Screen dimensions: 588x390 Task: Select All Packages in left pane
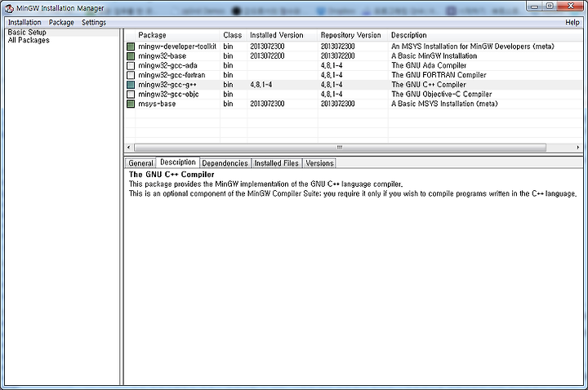click(29, 40)
